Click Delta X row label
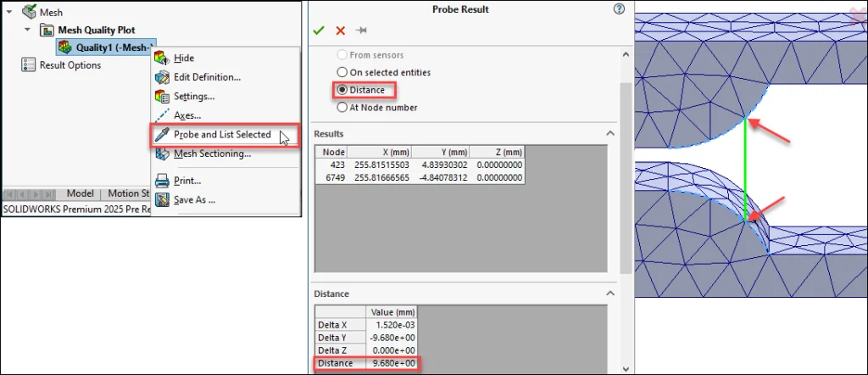The image size is (868, 375). coord(341,325)
